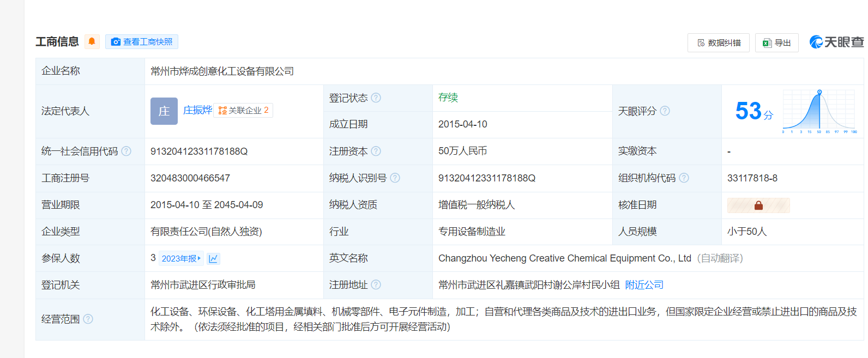Viewport: 868px width, 358px height.
Task: Click the English name Changzhou Yecheng Creative Chemical Equipment
Action: pos(565,258)
